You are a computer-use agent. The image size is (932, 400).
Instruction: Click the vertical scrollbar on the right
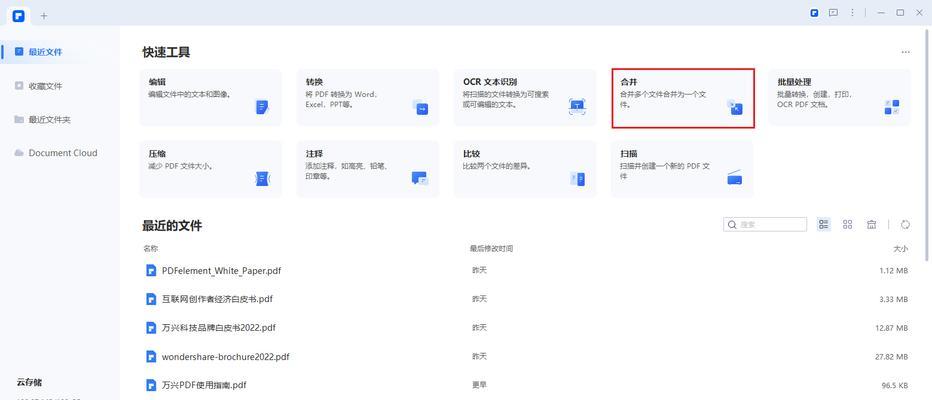click(928, 146)
